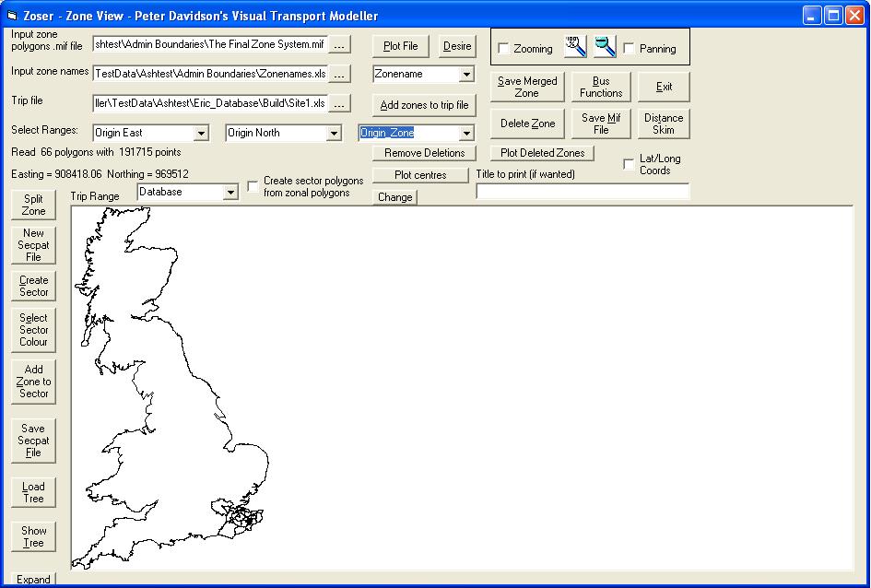Expand the Origin North dropdown
Screen dimensions: 871x588
pyautogui.click(x=334, y=133)
